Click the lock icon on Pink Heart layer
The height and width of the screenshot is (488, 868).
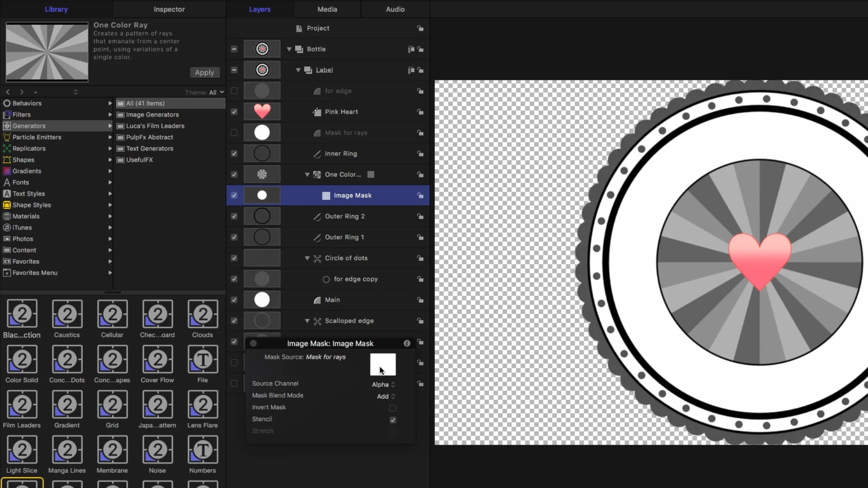420,112
